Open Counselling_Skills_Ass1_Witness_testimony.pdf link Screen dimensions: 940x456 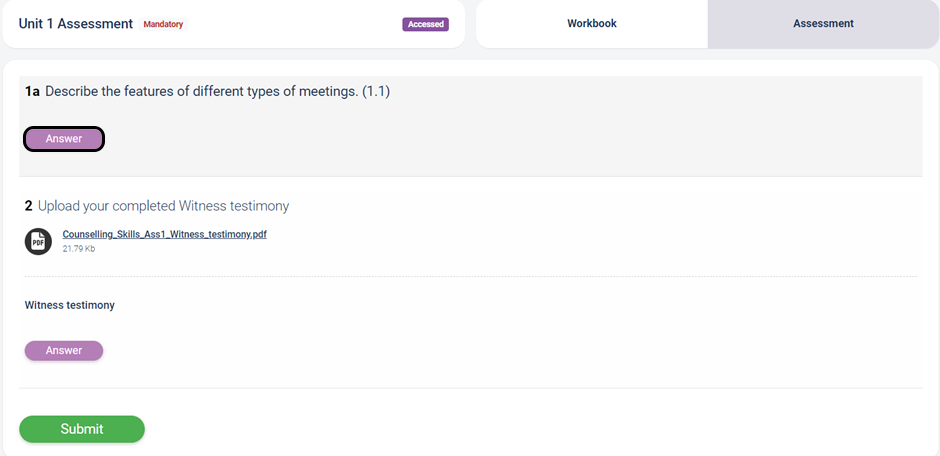pyautogui.click(x=164, y=234)
